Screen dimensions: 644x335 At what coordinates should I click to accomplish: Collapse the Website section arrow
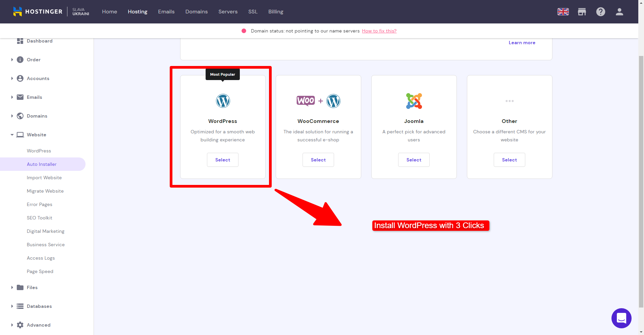tap(12, 135)
